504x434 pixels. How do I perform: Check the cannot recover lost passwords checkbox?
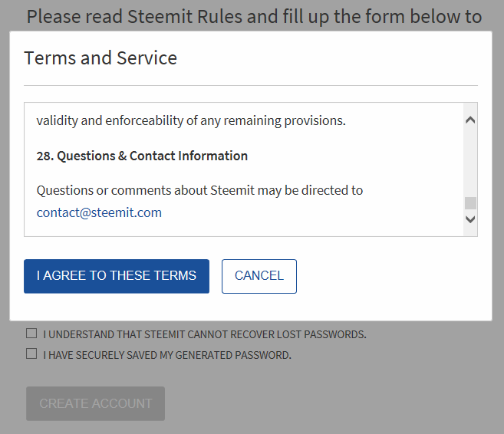pyautogui.click(x=31, y=334)
